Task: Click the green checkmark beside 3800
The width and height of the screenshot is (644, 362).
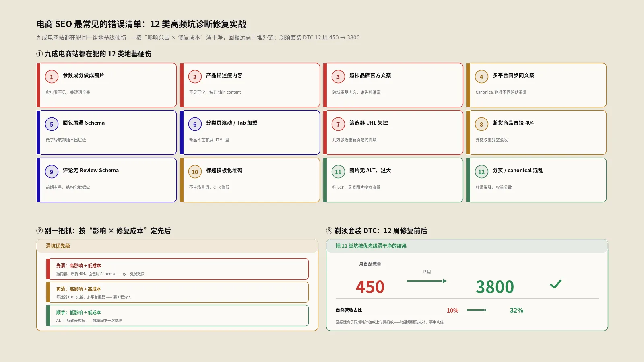Action: tap(555, 284)
